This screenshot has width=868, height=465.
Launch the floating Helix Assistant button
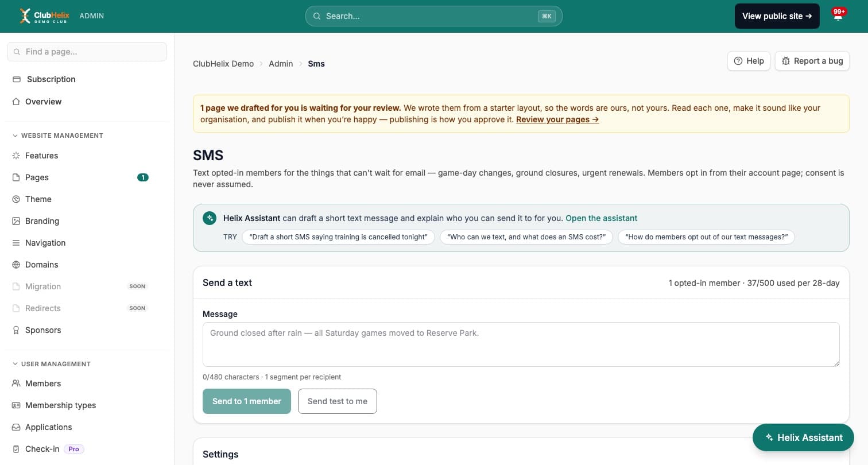pyautogui.click(x=803, y=437)
